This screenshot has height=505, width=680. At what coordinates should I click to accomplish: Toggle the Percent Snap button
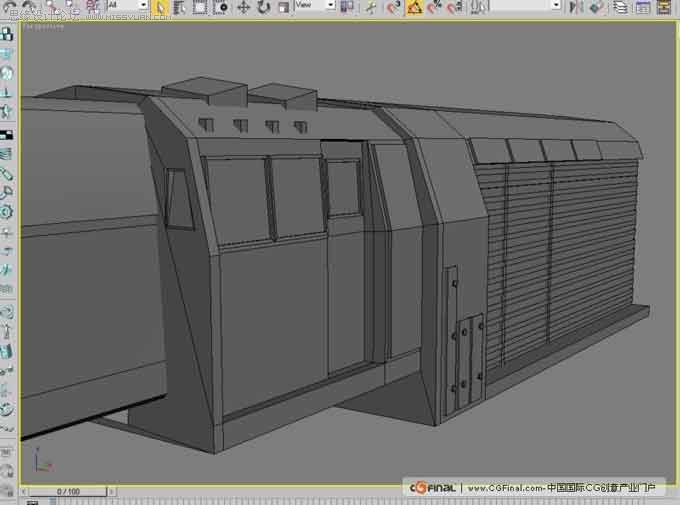tap(435, 7)
